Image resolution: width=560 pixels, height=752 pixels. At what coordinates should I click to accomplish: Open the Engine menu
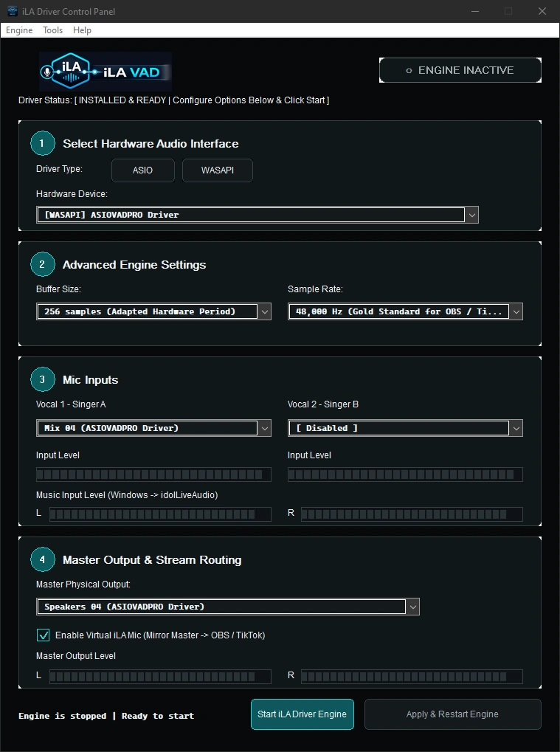(x=19, y=30)
